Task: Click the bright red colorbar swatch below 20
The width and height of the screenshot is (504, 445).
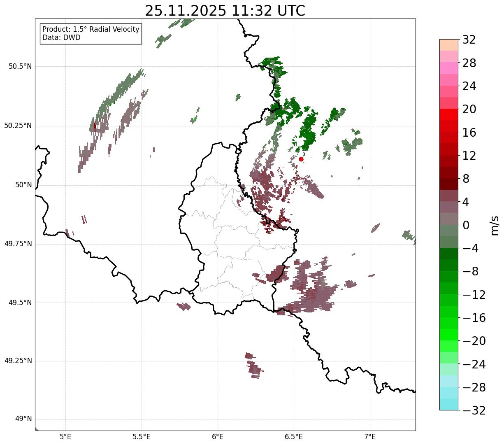Action: pos(449,114)
